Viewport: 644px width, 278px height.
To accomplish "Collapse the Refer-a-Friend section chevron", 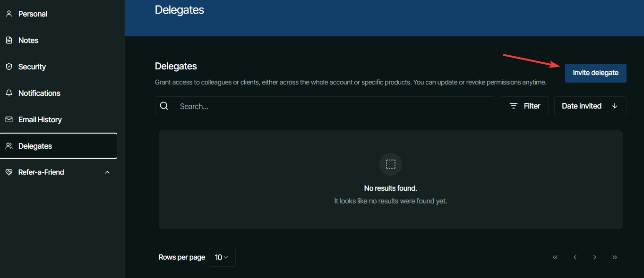I will pyautogui.click(x=107, y=172).
